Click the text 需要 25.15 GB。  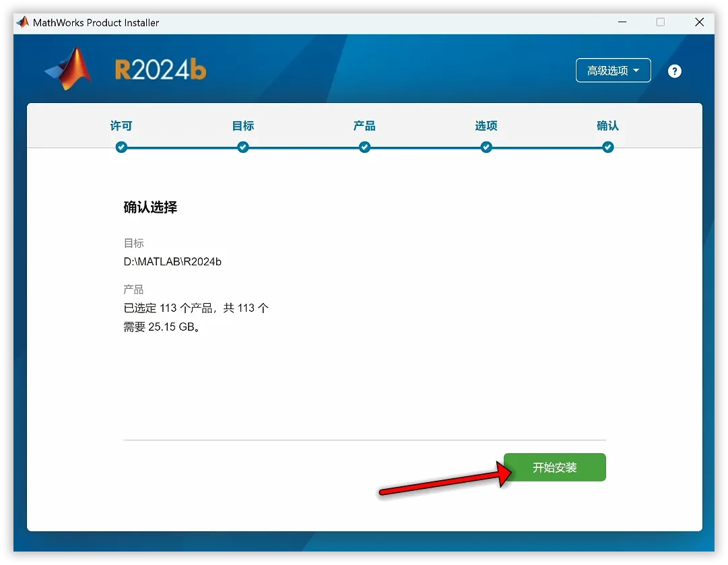[162, 327]
